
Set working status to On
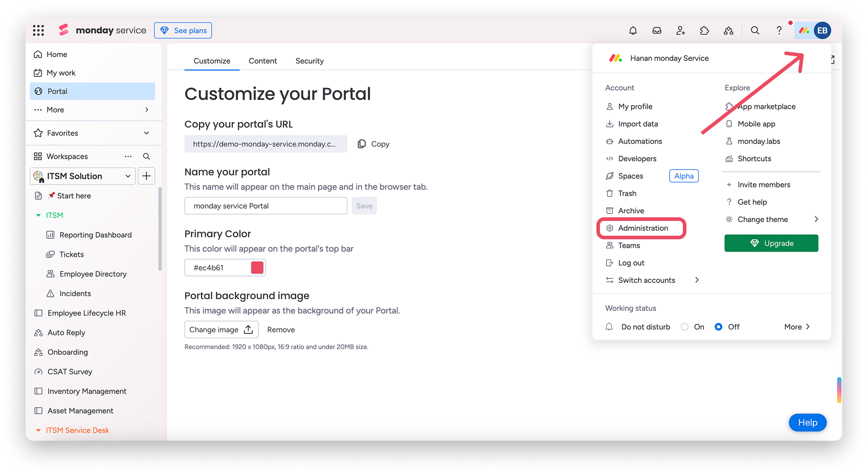coord(684,327)
